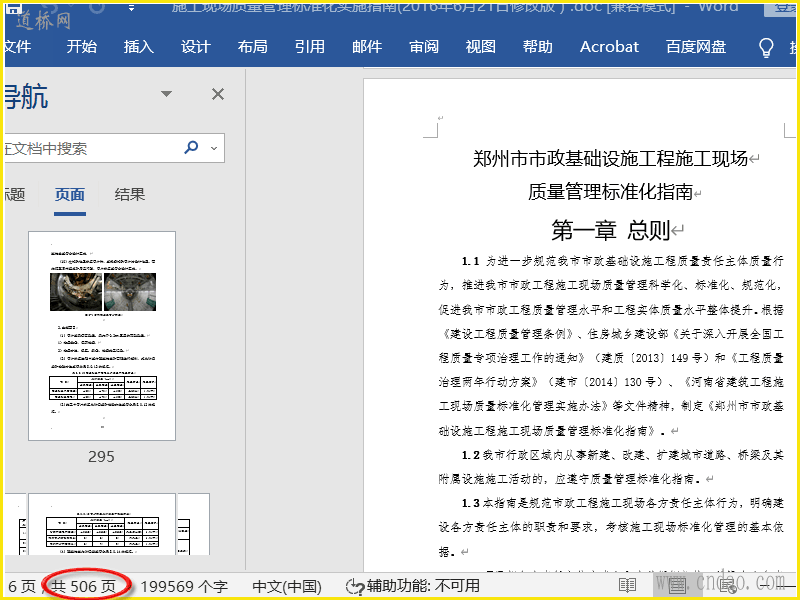Screen dimensions: 800x600
Task: Click the accessibility checker icon in status bar
Action: 354,586
